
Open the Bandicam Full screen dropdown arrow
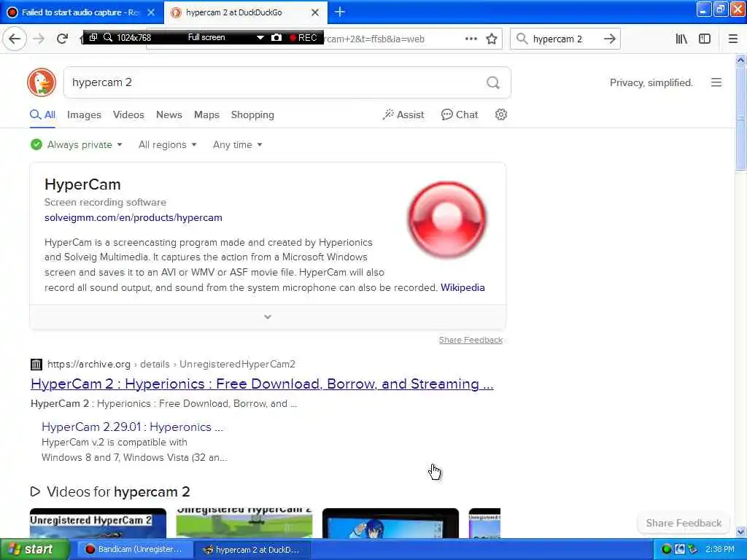point(260,38)
